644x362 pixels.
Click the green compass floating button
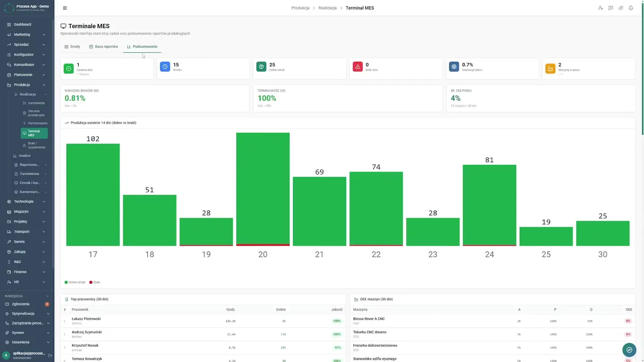[629, 349]
